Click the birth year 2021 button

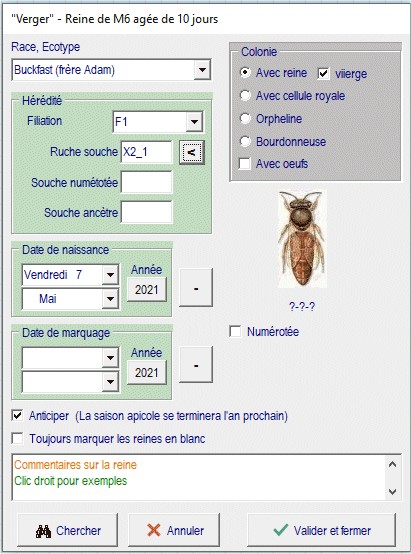coord(147,290)
